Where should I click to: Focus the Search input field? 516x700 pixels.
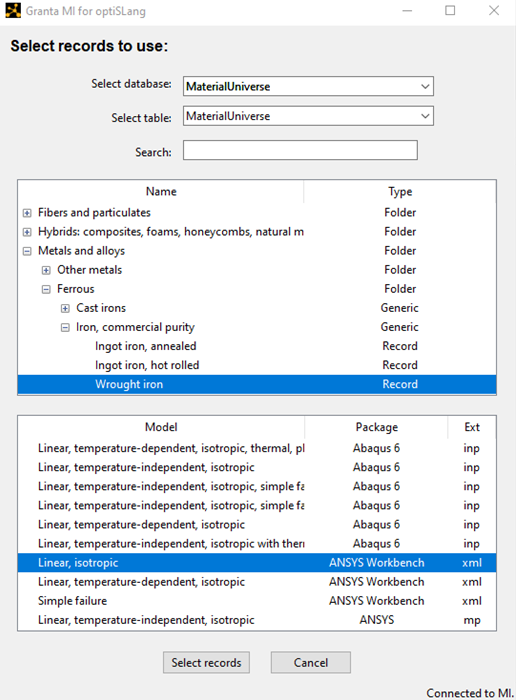[x=300, y=150]
